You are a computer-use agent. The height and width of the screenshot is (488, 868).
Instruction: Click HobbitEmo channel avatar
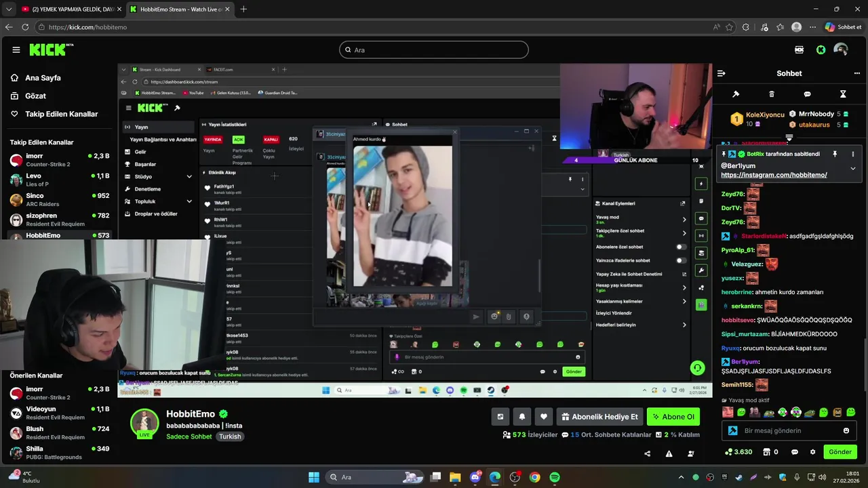point(144,424)
